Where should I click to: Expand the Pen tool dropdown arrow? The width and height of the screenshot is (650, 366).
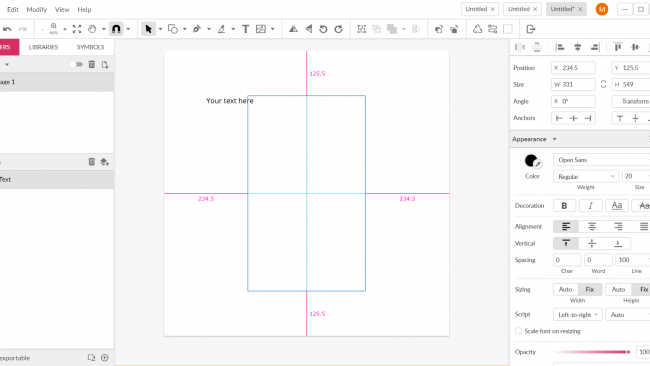pyautogui.click(x=209, y=29)
